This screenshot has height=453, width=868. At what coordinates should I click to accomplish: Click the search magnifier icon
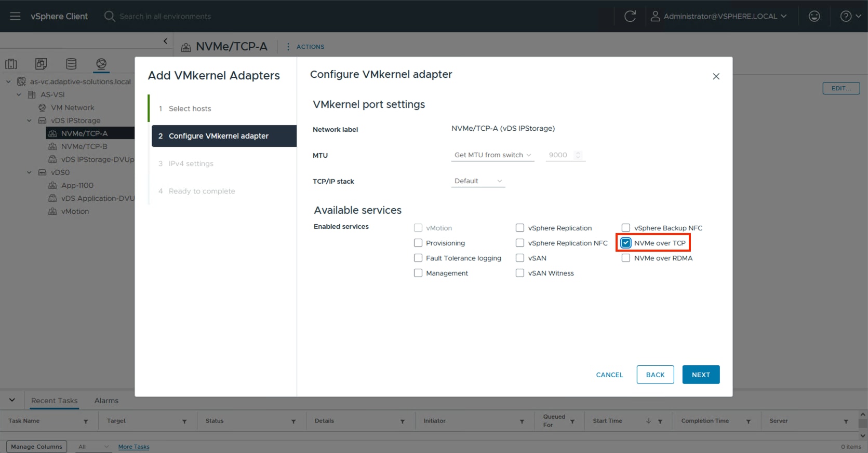[x=109, y=16]
